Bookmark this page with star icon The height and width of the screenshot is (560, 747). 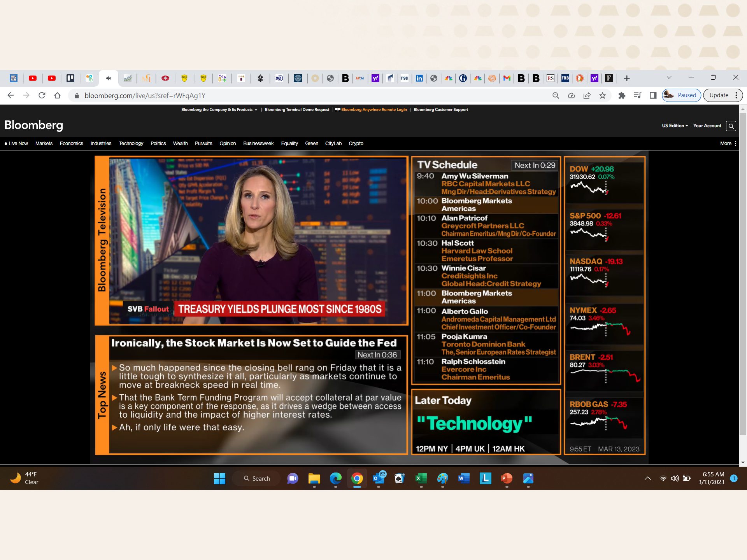point(603,95)
